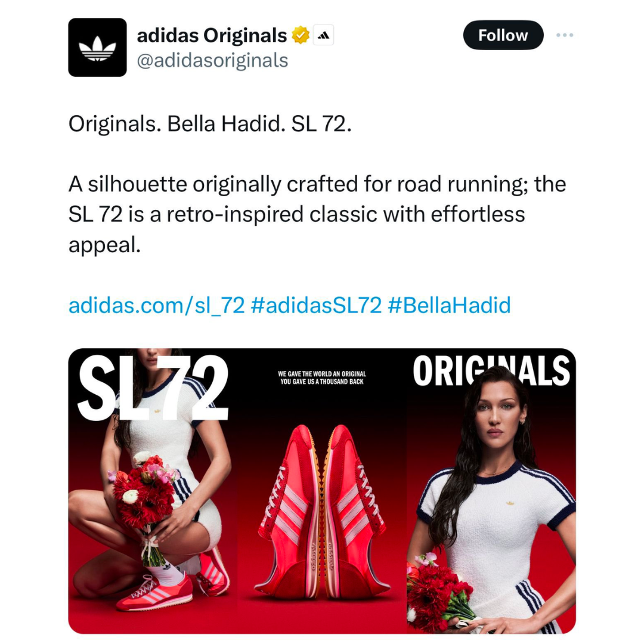The width and height of the screenshot is (644, 644).
Task: Click the 'A silhouette originally crafted' paragraph
Action: tap(317, 215)
